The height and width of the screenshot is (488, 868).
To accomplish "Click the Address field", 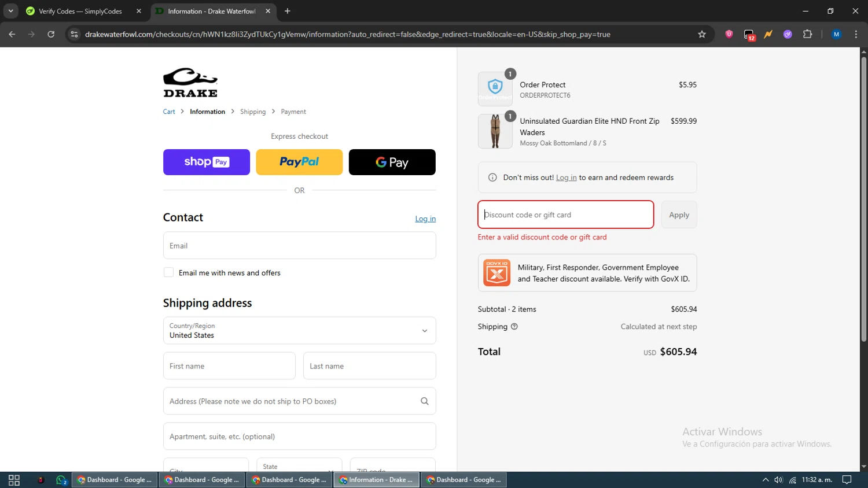I will (300, 401).
